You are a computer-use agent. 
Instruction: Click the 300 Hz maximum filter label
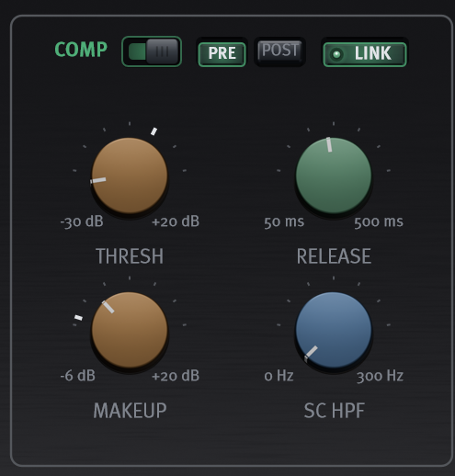click(x=380, y=376)
